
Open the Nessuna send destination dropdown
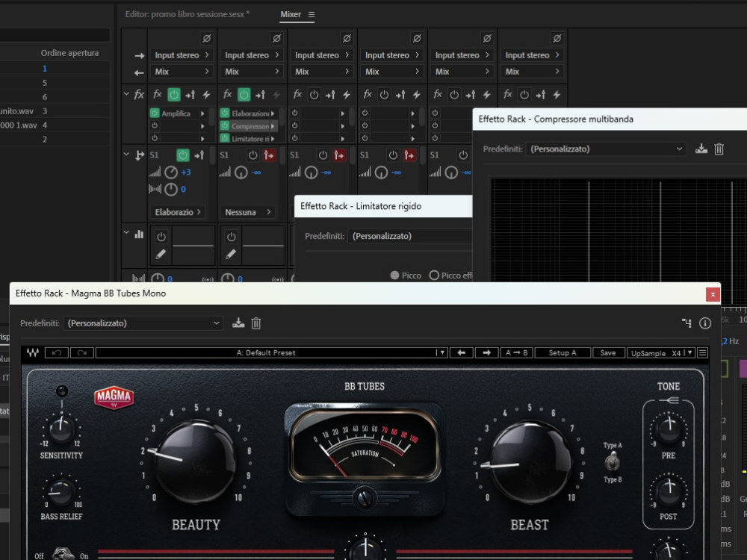[x=248, y=212]
